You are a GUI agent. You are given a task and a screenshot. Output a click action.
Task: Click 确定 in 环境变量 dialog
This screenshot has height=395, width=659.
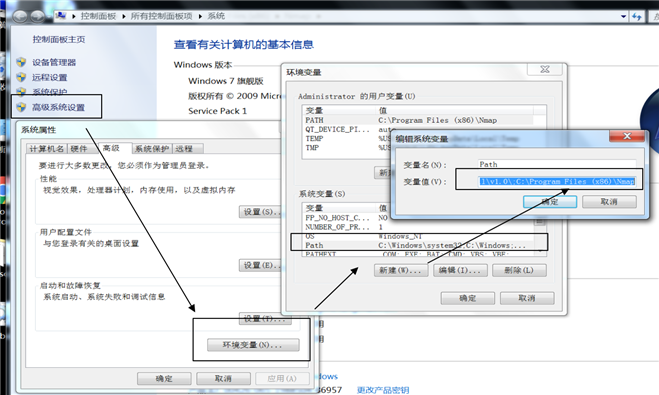pyautogui.click(x=467, y=298)
